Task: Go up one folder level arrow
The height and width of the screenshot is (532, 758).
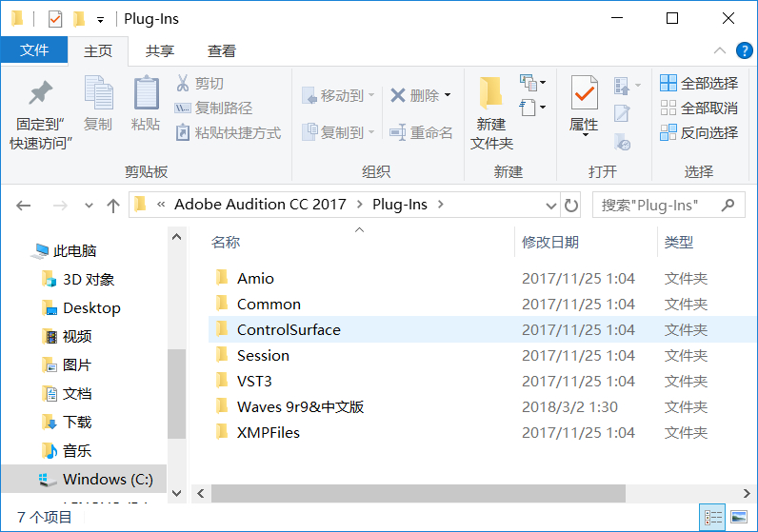Action: (x=113, y=205)
